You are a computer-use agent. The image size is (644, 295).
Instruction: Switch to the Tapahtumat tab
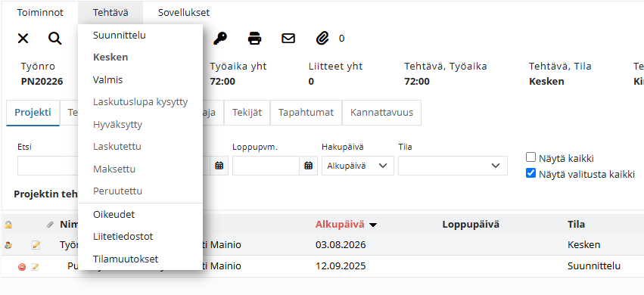(306, 113)
